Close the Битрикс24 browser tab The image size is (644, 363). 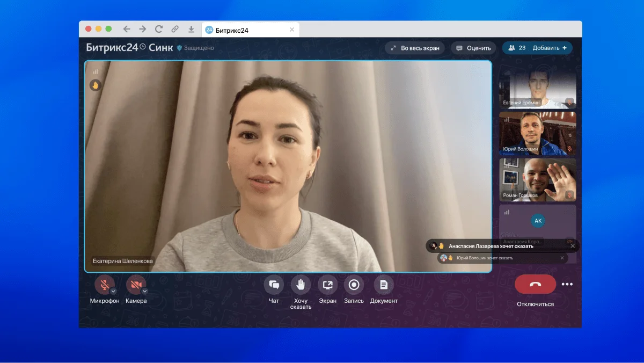pos(292,30)
